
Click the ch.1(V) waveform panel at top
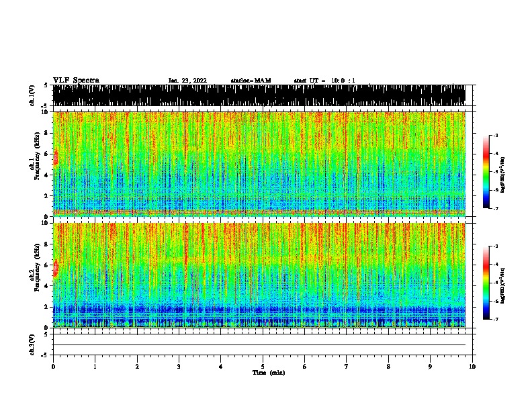pos(259,95)
